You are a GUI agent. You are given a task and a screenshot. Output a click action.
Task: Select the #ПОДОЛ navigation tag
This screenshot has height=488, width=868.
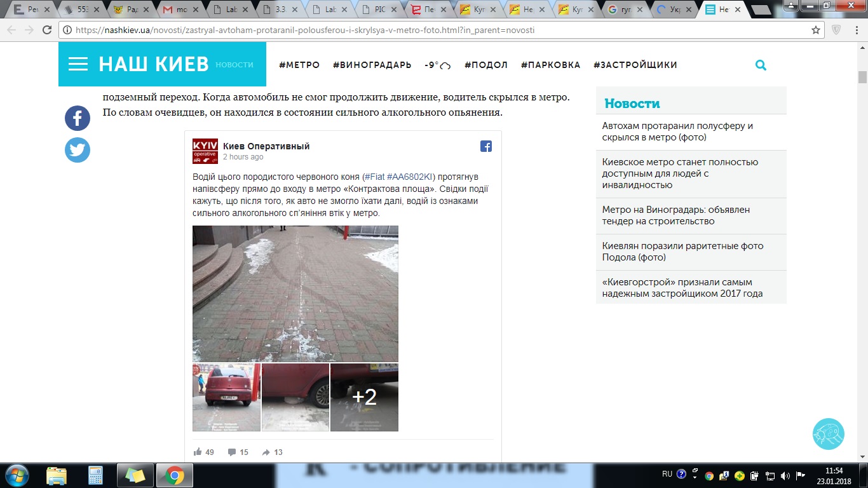[x=485, y=65]
